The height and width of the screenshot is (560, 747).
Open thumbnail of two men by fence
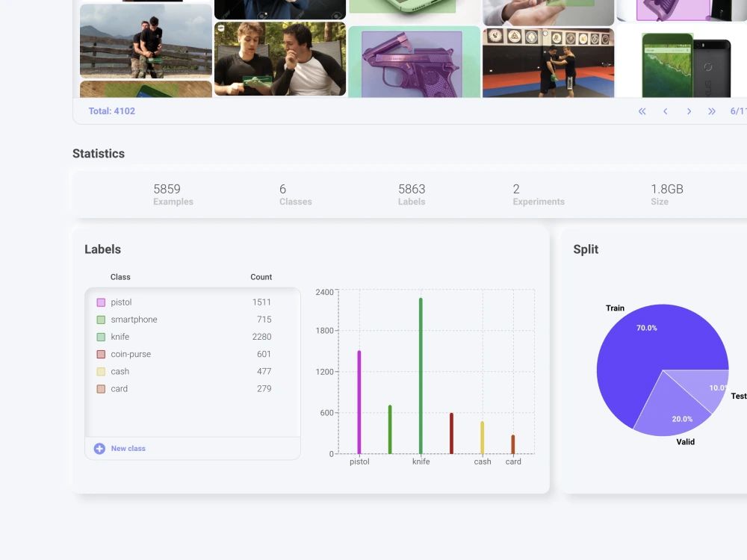coord(146,41)
